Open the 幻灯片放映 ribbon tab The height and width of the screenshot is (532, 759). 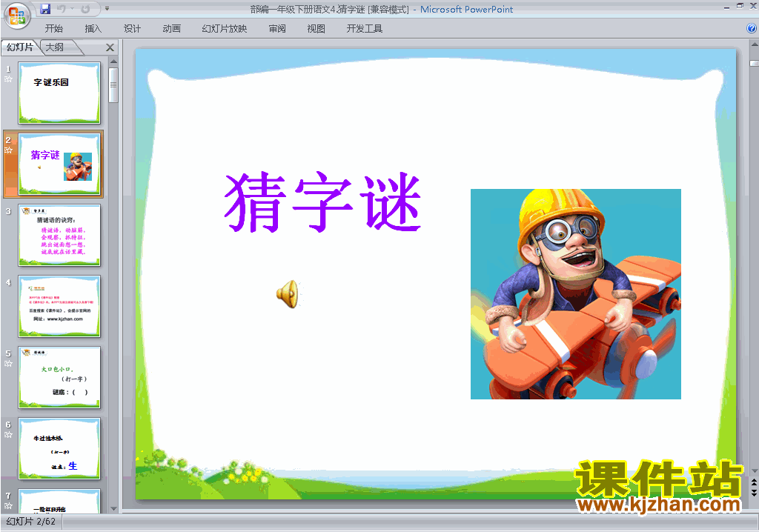click(224, 29)
